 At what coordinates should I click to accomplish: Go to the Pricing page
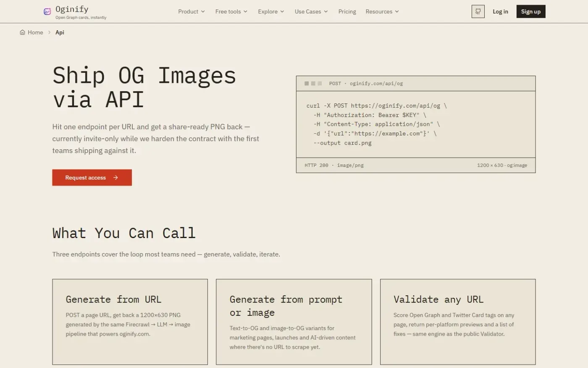click(x=347, y=11)
